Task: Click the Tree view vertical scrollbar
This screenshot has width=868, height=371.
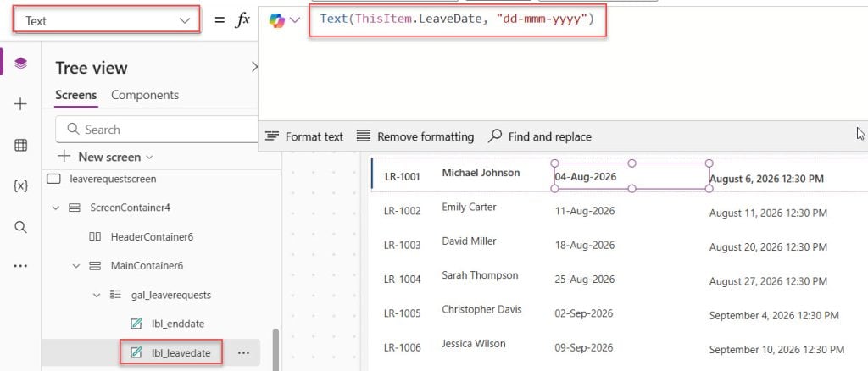Action: coord(275,350)
